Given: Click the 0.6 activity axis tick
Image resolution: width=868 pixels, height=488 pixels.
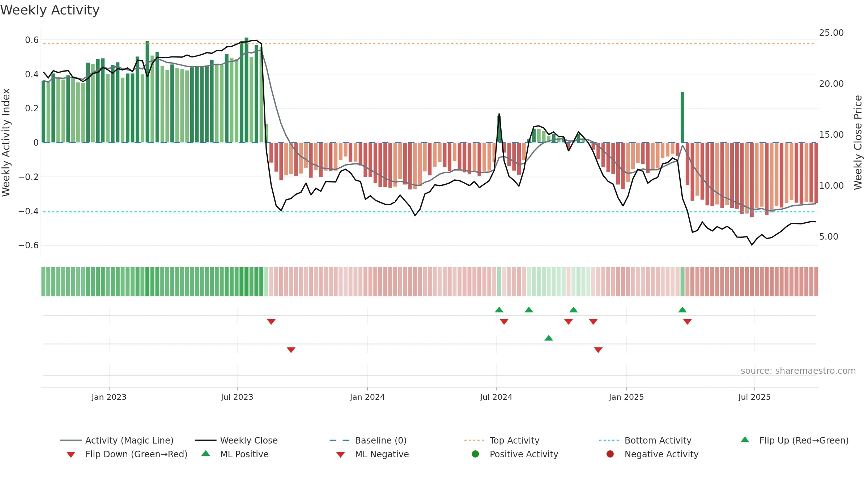Looking at the screenshot, I should 32,40.
